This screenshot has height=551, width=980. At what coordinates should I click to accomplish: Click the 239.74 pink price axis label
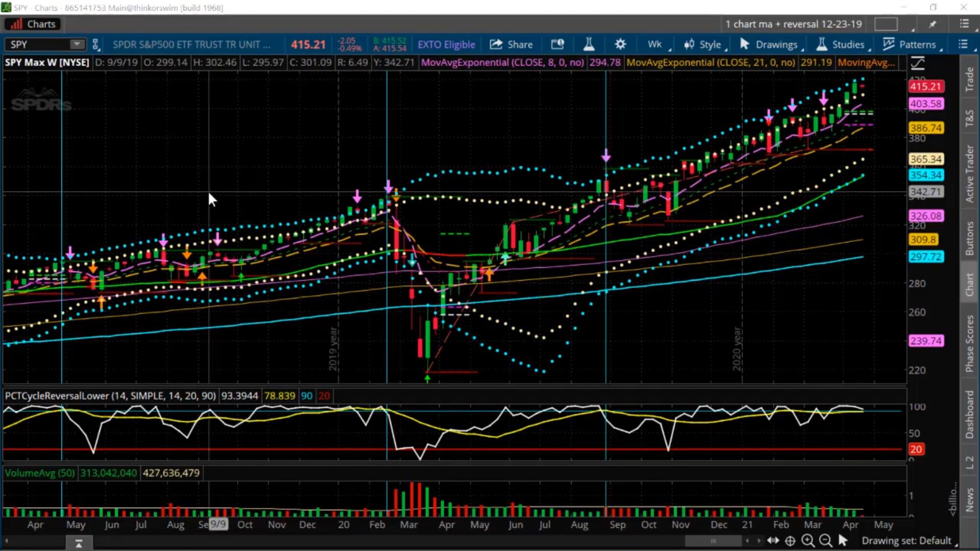[x=926, y=341]
